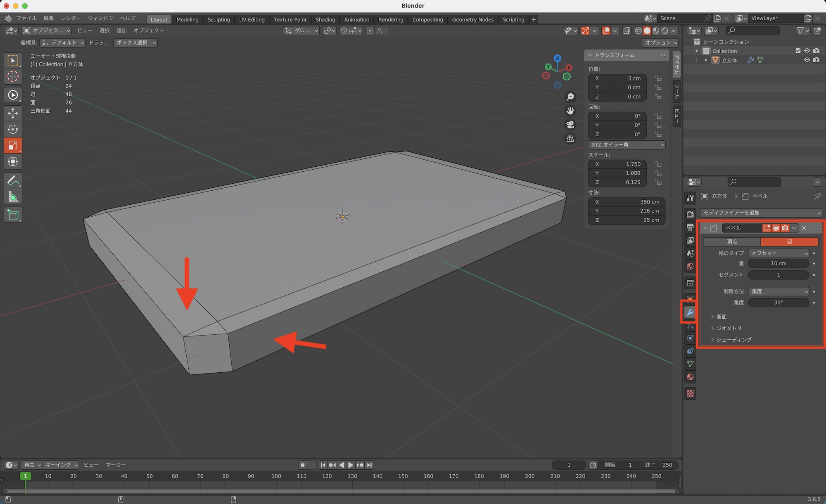Viewport: 826px width, 504px height.
Task: Open モディファイアーを追加 dropdown
Action: click(761, 213)
